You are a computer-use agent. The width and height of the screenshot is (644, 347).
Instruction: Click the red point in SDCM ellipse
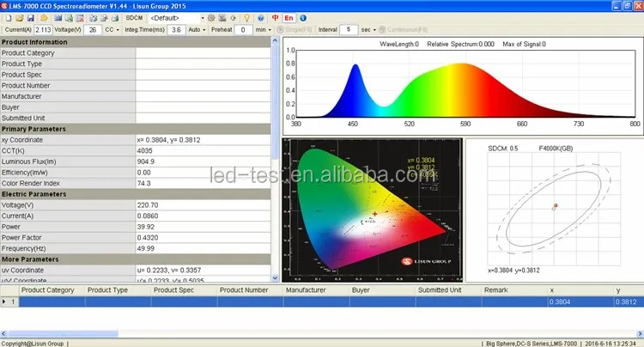(556, 205)
